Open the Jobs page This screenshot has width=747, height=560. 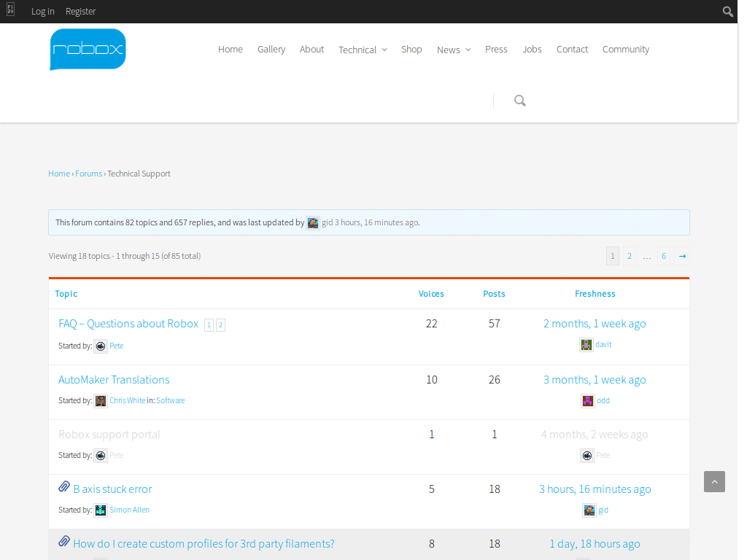pyautogui.click(x=532, y=50)
